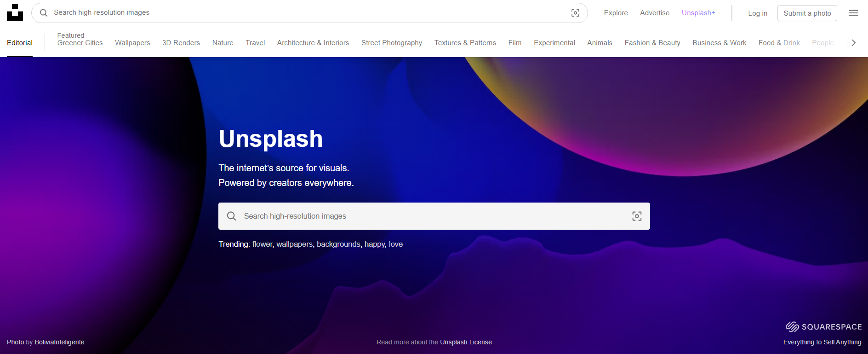Select trending term flower
The height and width of the screenshot is (354, 868).
[262, 244]
